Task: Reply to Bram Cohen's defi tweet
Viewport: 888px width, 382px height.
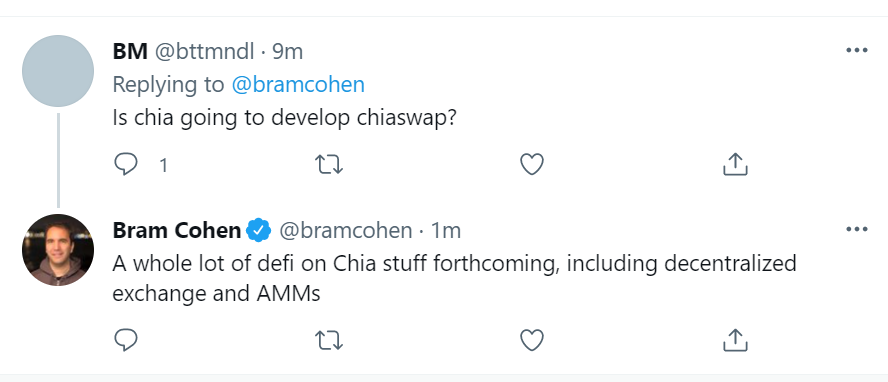Action: (x=126, y=340)
